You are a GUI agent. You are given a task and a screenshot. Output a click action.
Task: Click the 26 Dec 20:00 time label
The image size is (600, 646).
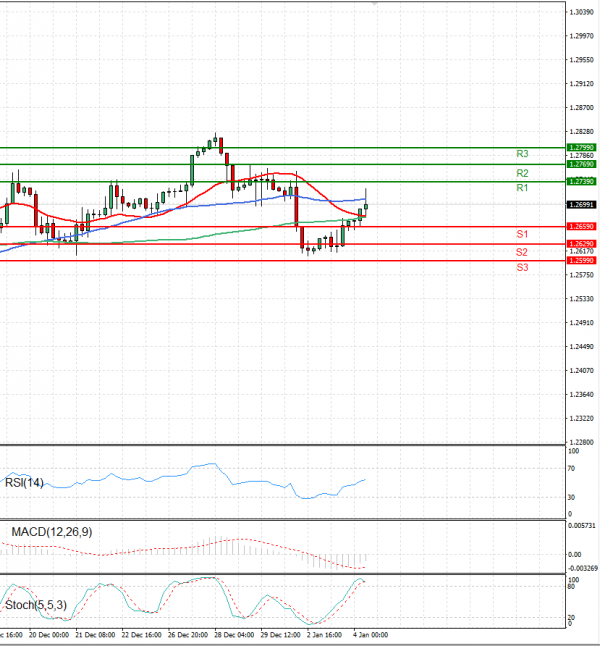coord(187,635)
